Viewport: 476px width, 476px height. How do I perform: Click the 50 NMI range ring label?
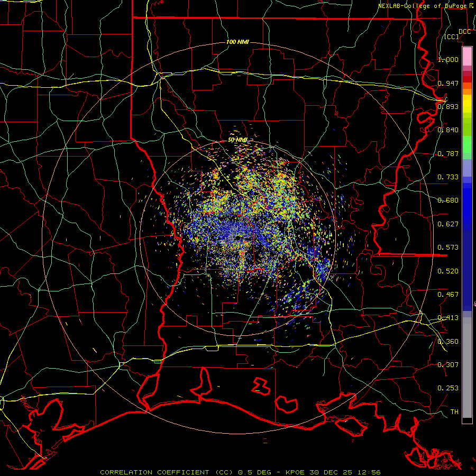[x=237, y=140]
